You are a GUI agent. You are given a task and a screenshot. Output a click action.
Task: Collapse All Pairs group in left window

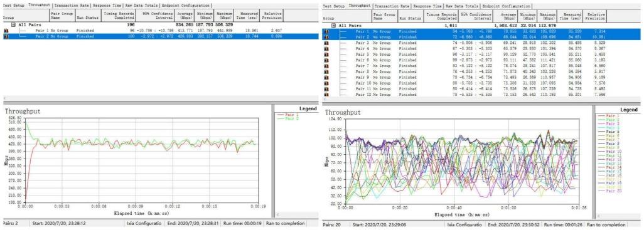(x=14, y=25)
